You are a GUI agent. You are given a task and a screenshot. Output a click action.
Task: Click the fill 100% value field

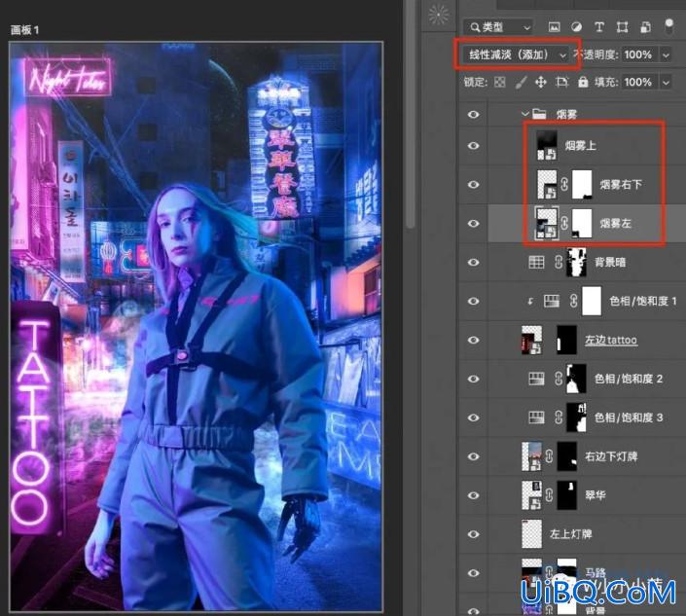(638, 82)
